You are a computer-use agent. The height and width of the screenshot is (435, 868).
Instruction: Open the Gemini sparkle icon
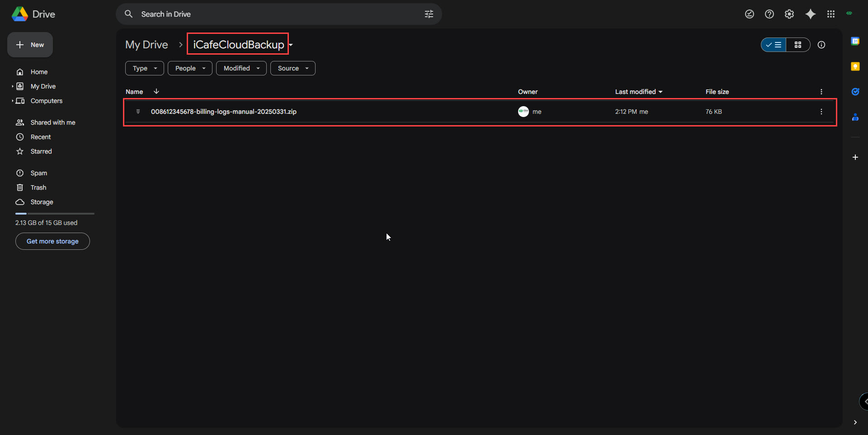click(810, 14)
